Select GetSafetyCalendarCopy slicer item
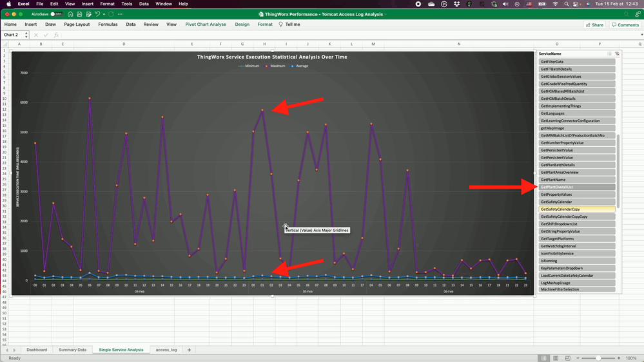 [577, 209]
